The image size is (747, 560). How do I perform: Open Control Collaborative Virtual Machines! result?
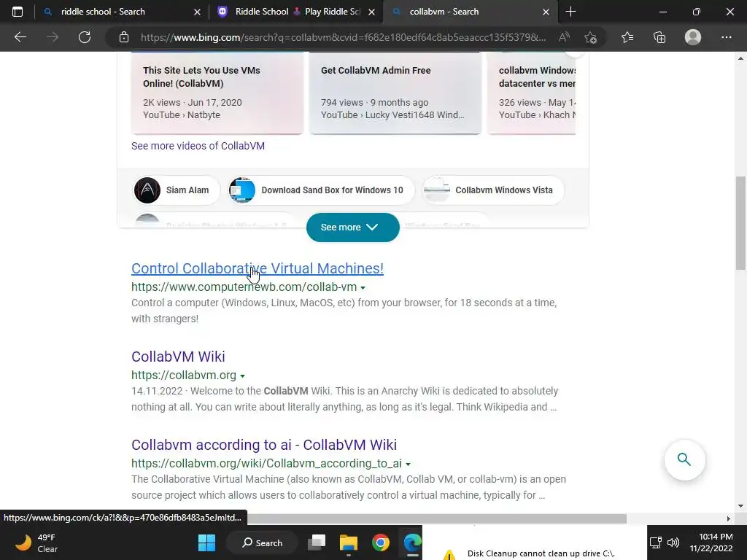pos(258,268)
